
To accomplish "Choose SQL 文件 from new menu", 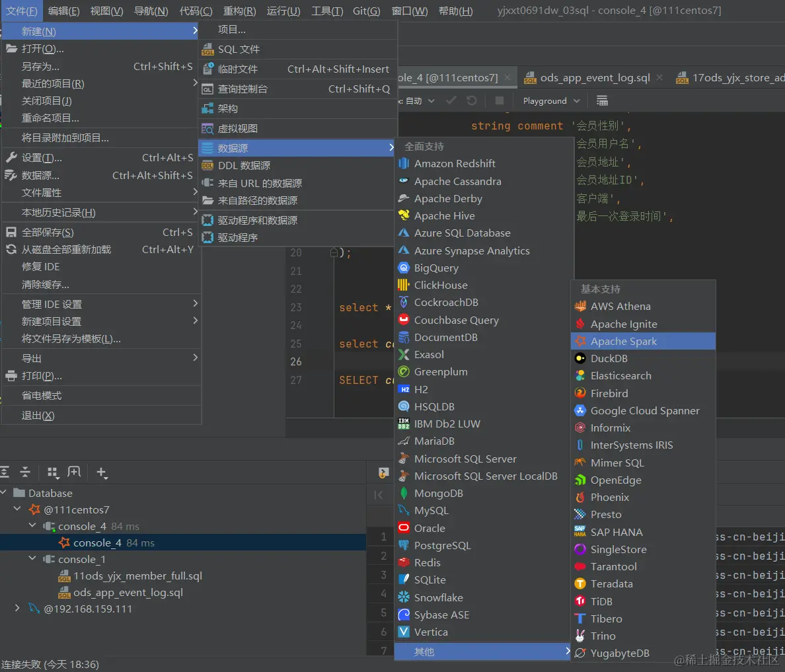I will pos(297,49).
